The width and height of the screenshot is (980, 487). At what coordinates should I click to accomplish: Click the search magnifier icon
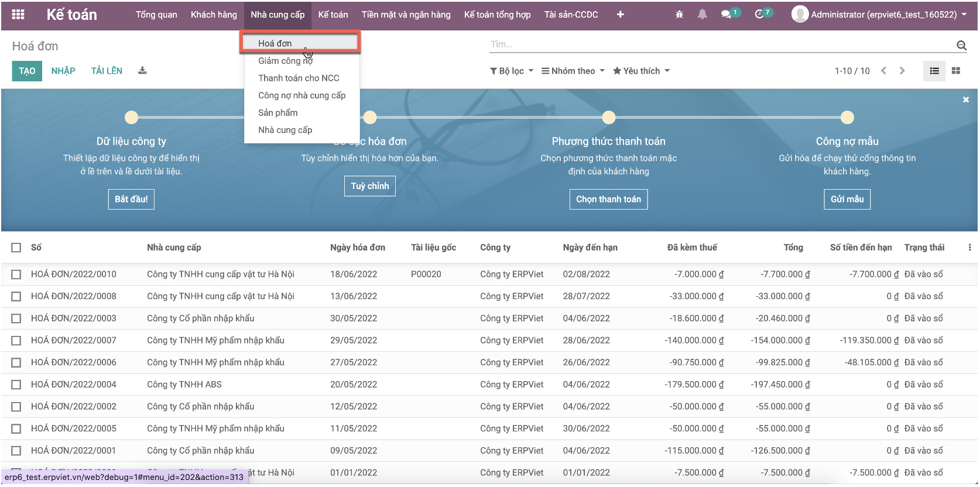(961, 45)
